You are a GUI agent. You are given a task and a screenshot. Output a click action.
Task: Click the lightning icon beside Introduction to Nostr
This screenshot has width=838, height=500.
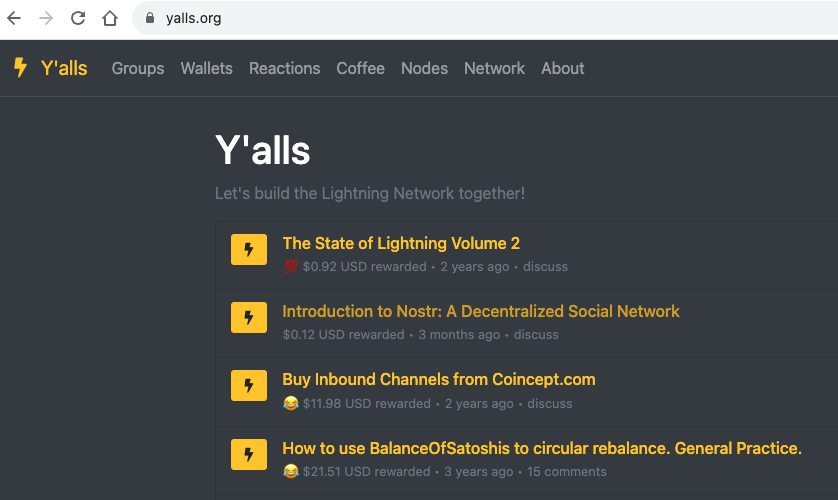coord(249,317)
